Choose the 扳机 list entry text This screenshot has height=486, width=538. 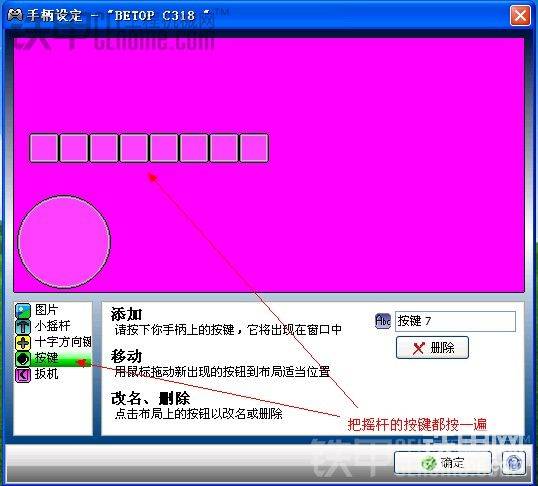pos(46,374)
